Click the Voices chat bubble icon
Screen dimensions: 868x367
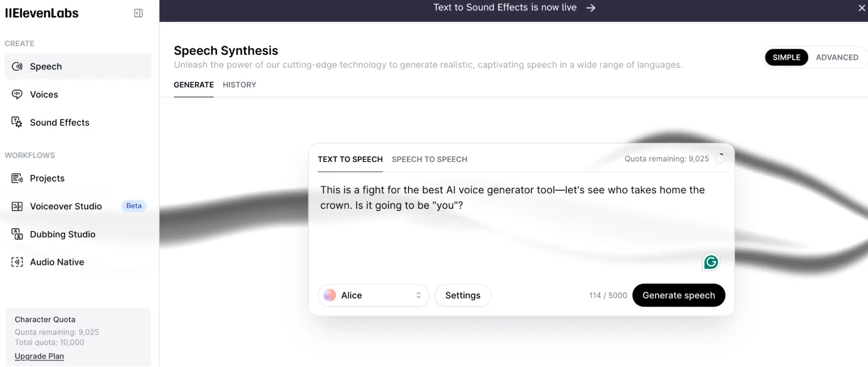17,94
